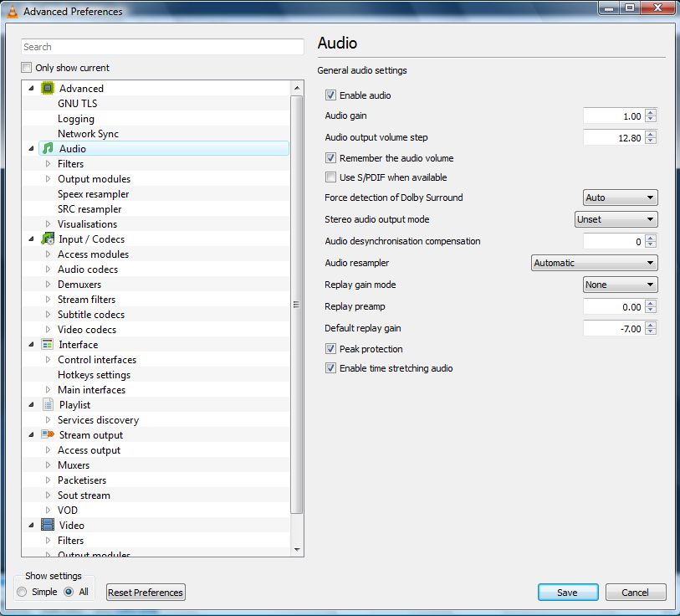This screenshot has height=616, width=680.
Task: Select Network Sync in the tree
Action: tap(88, 134)
